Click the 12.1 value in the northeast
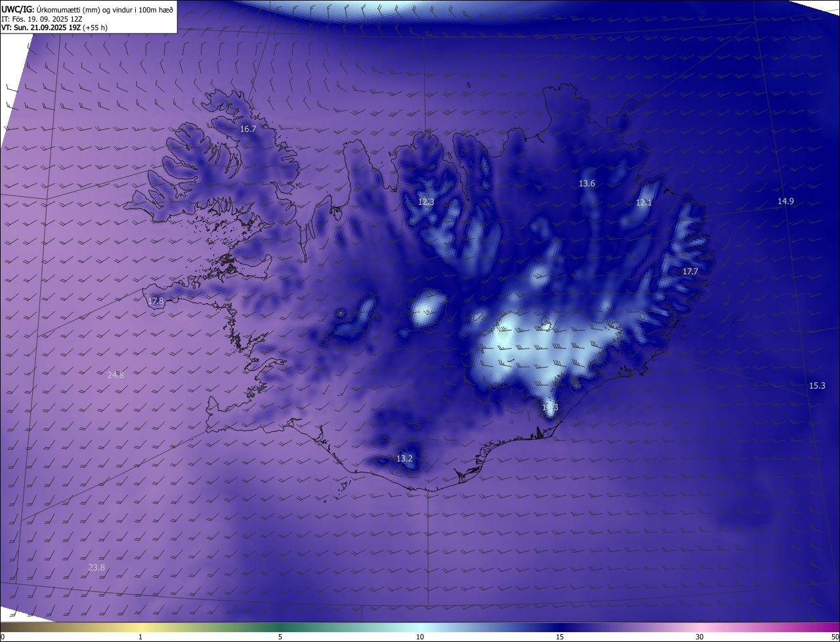Viewport: 840px width, 642px height. (x=644, y=203)
